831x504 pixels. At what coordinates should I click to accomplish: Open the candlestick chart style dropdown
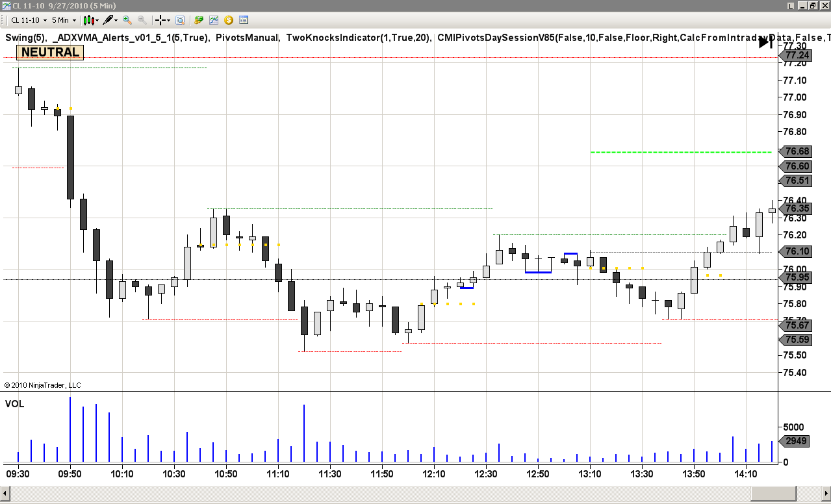point(92,20)
